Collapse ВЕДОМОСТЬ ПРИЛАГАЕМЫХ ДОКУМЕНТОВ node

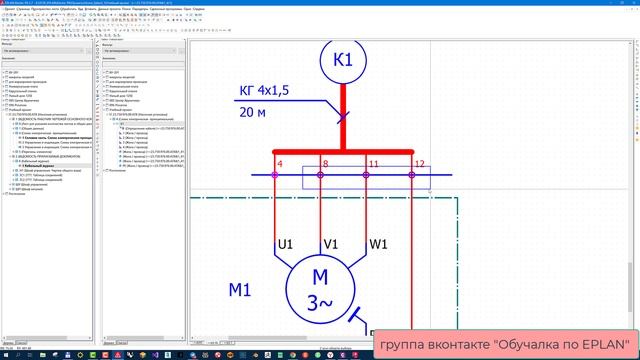pos(11,156)
